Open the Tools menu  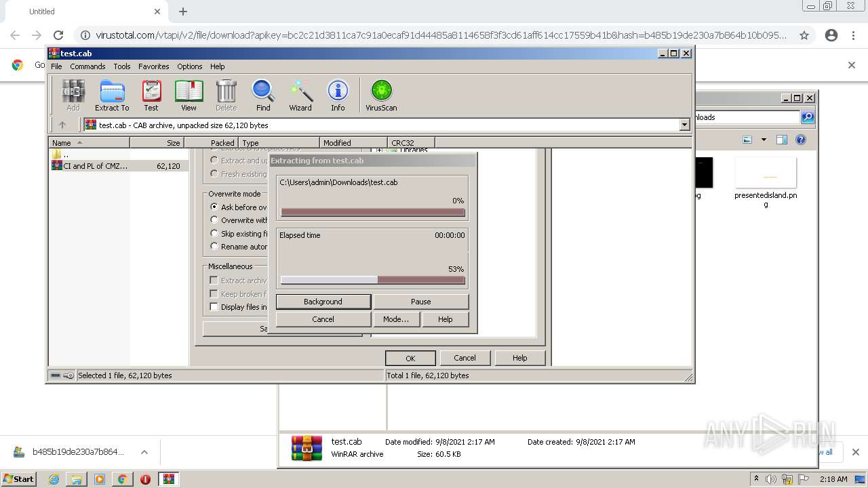click(122, 66)
